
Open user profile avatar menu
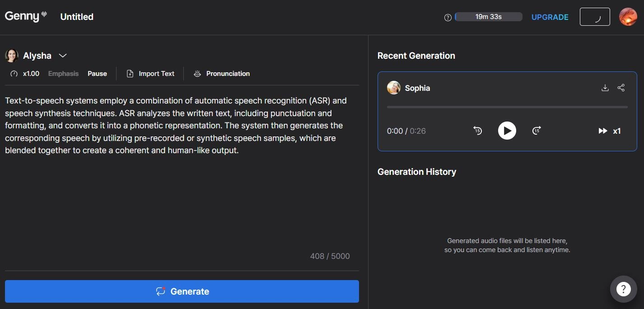click(x=628, y=17)
